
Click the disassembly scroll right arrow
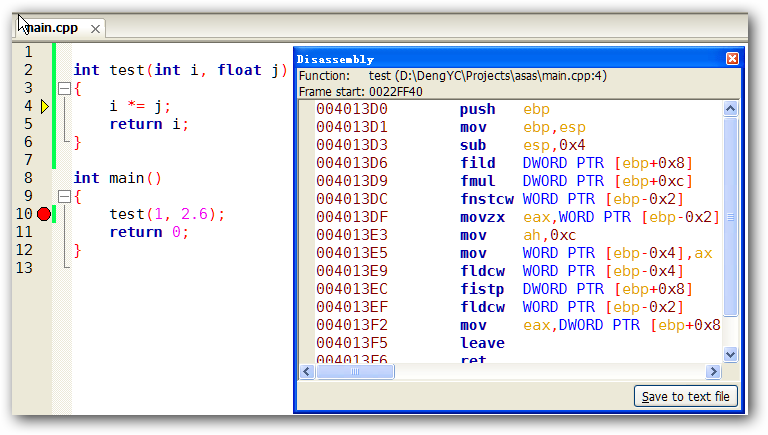(x=713, y=371)
